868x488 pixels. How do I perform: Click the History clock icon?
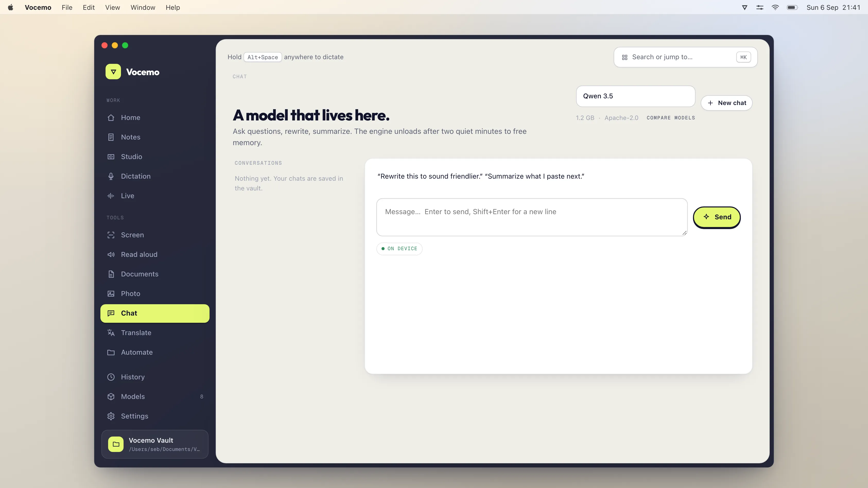point(111,377)
